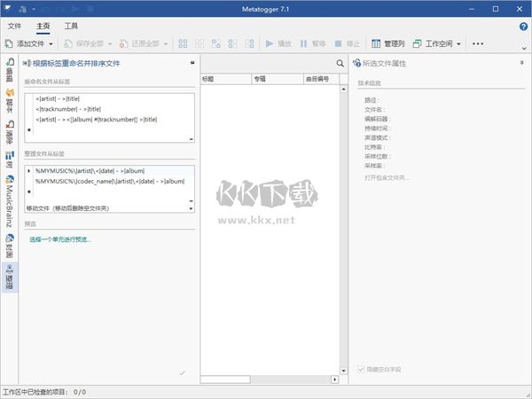The image size is (532, 399).
Task: Open the quick access toolbar dropdown arrow
Action: 34,9
